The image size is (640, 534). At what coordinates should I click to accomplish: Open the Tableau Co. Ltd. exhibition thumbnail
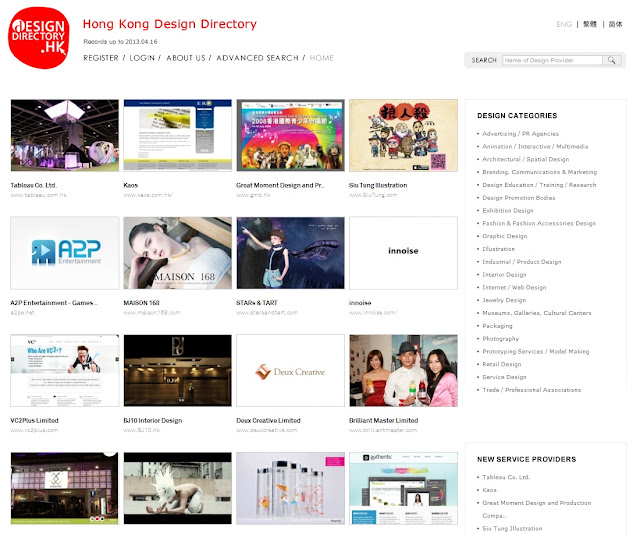pyautogui.click(x=65, y=135)
